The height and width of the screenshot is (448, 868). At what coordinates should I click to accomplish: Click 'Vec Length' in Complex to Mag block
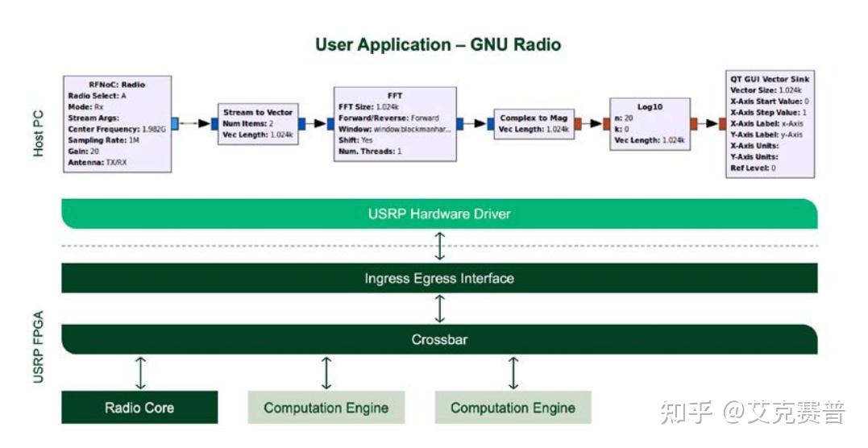534,129
